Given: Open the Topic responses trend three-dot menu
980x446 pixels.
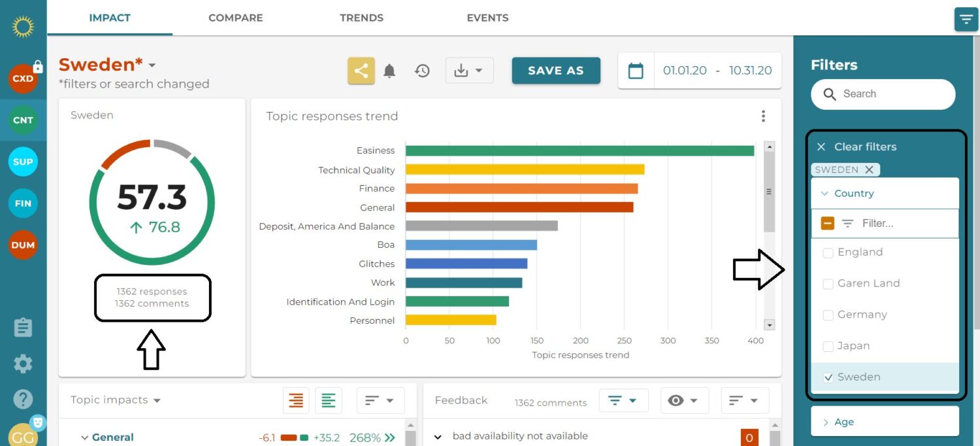Looking at the screenshot, I should coord(763,116).
